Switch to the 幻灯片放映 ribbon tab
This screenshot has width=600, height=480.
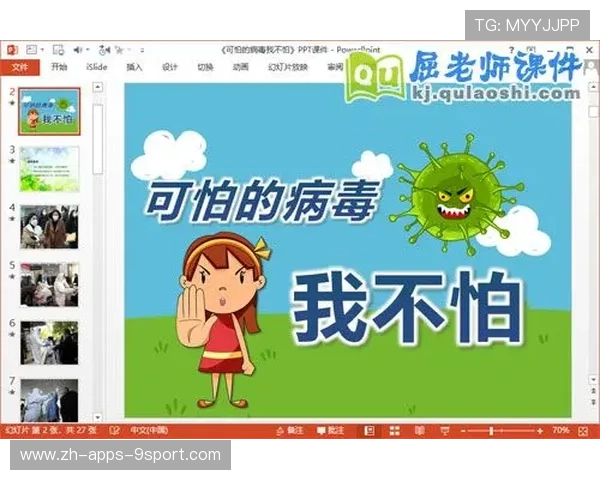point(288,67)
